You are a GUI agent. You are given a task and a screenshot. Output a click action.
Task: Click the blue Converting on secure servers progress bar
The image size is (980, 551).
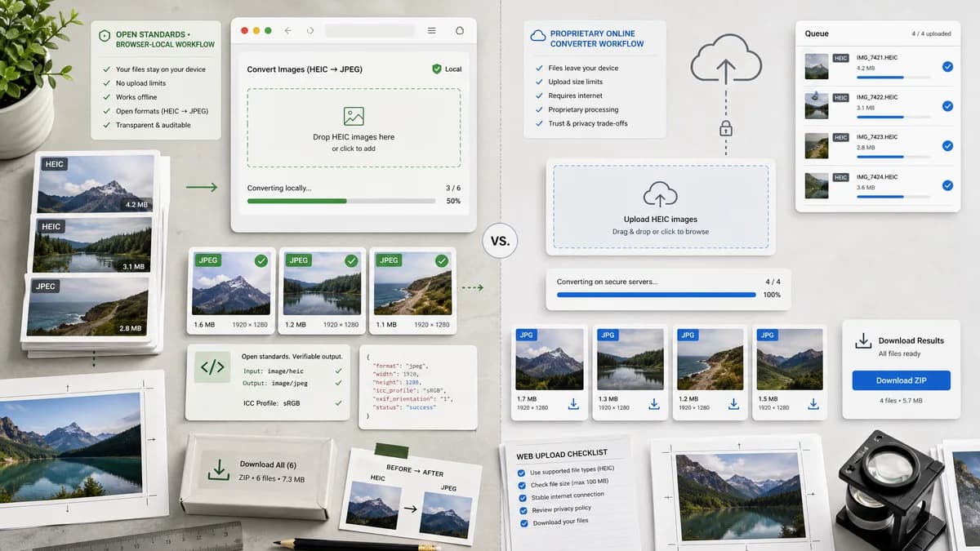pos(657,295)
